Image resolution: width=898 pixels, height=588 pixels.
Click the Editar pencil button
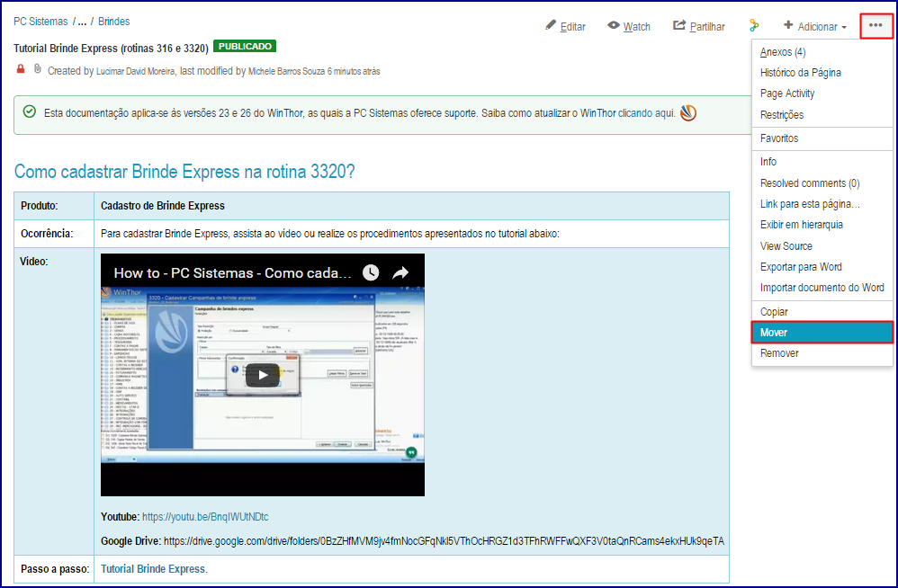[x=565, y=26]
